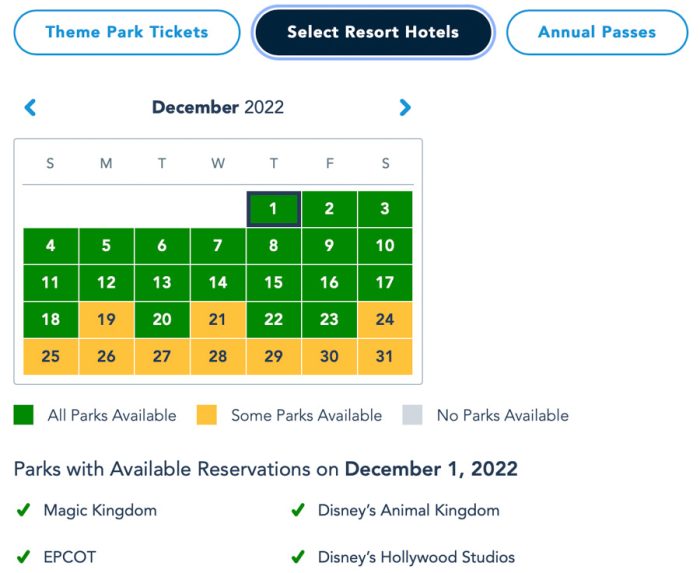The height and width of the screenshot is (573, 700).
Task: Select December 1 on the calendar
Action: tap(273, 209)
